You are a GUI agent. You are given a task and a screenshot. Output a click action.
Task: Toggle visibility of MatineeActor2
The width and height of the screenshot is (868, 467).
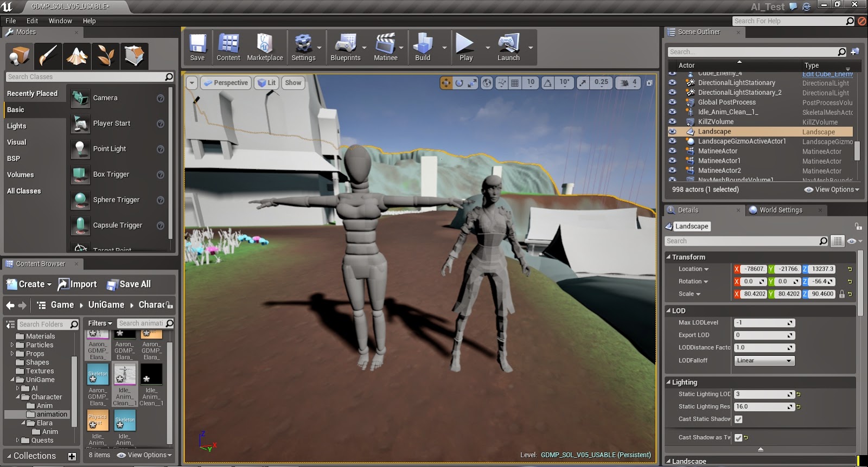point(673,171)
